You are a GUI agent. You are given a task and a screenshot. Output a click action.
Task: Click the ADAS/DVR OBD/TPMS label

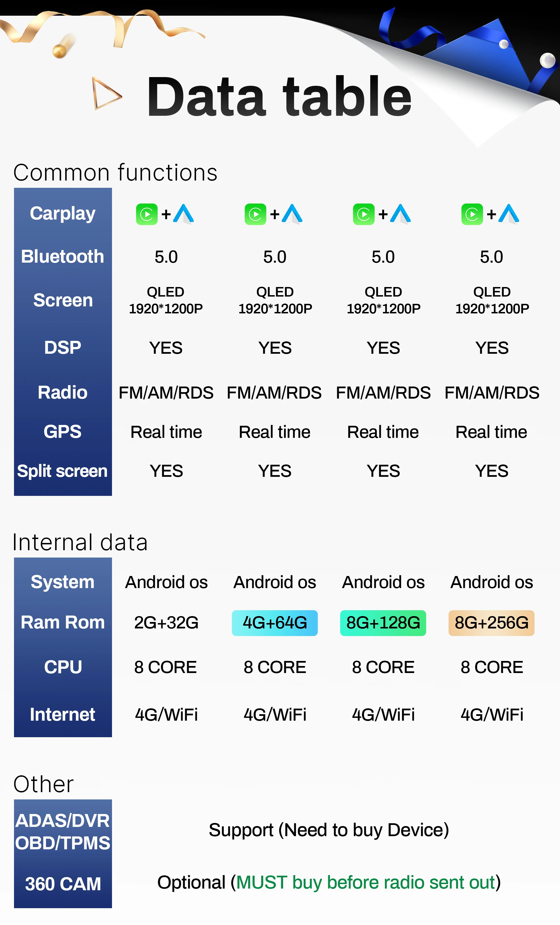tap(63, 832)
